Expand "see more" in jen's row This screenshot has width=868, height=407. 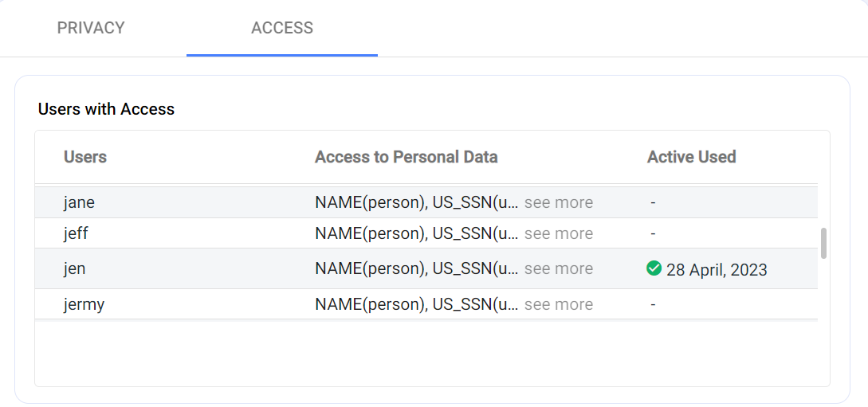pos(558,269)
